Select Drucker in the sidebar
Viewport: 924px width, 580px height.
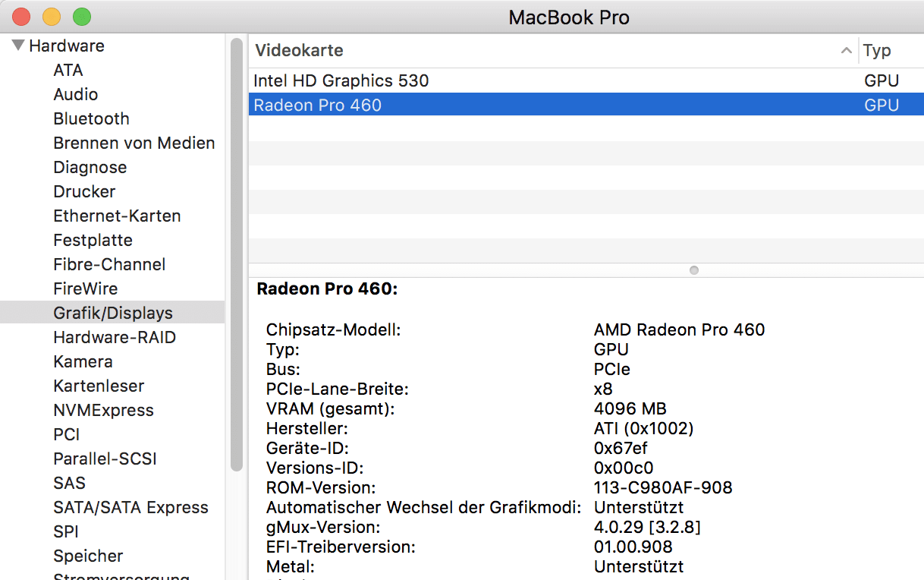coord(84,191)
